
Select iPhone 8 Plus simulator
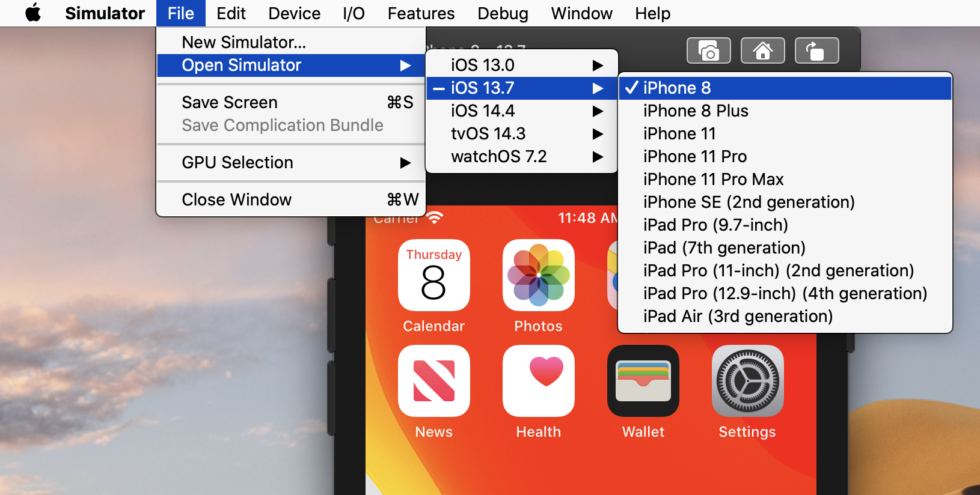(785, 111)
